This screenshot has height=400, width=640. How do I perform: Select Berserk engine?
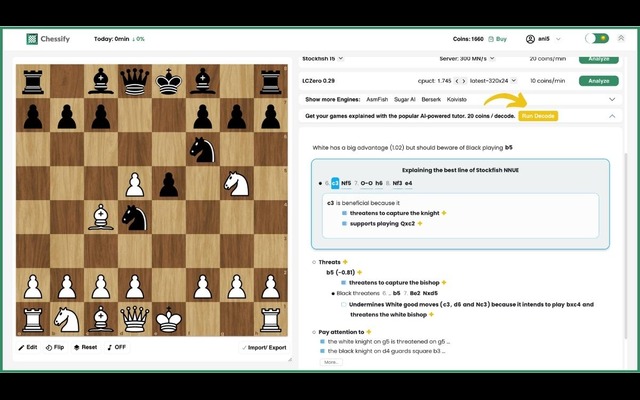[x=431, y=99]
